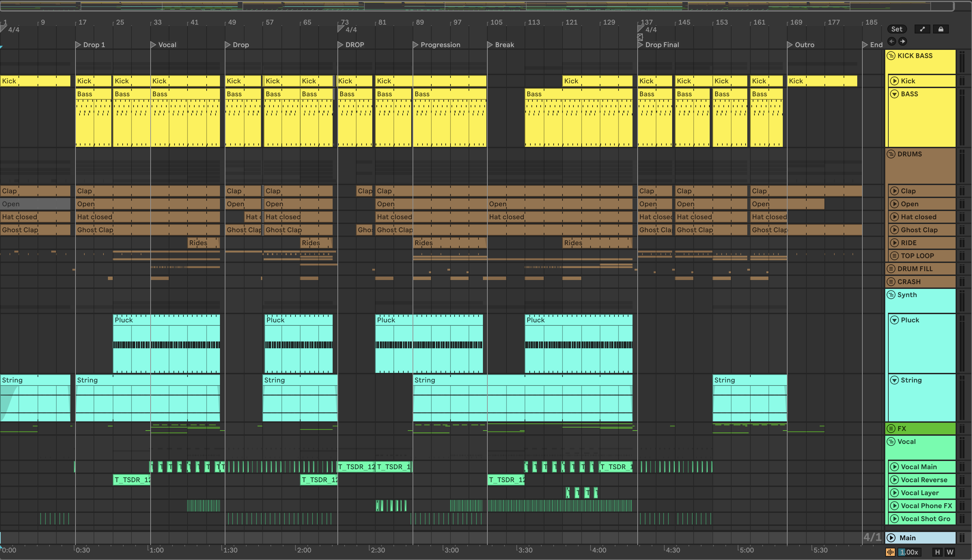
Task: Click the automation mode button near Set
Action: (x=922, y=29)
